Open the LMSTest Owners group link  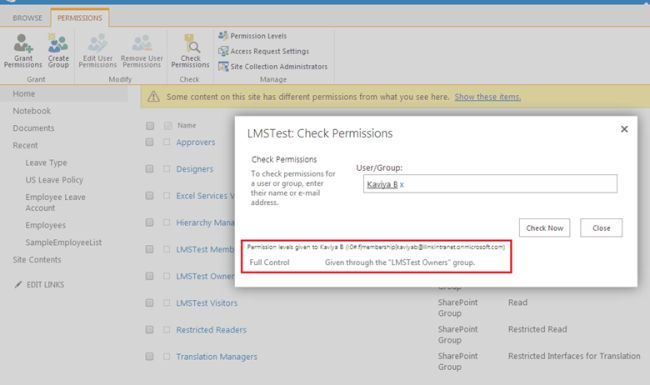[x=205, y=276]
